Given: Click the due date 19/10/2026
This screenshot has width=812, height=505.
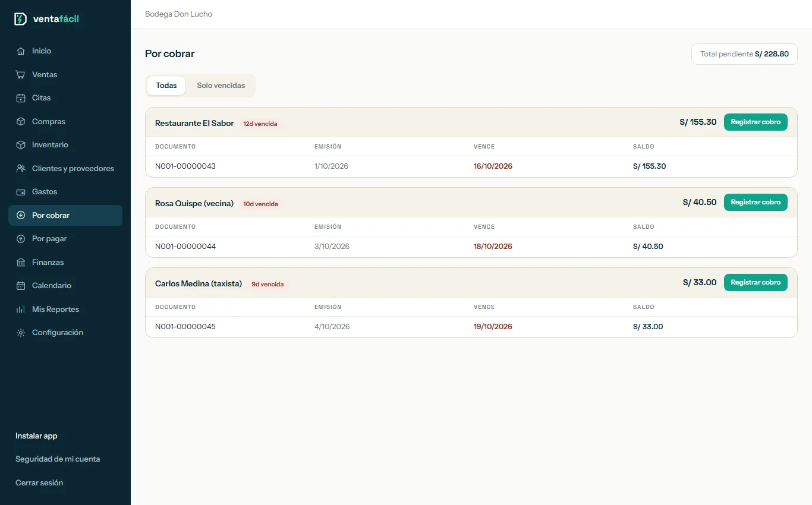Looking at the screenshot, I should (493, 327).
